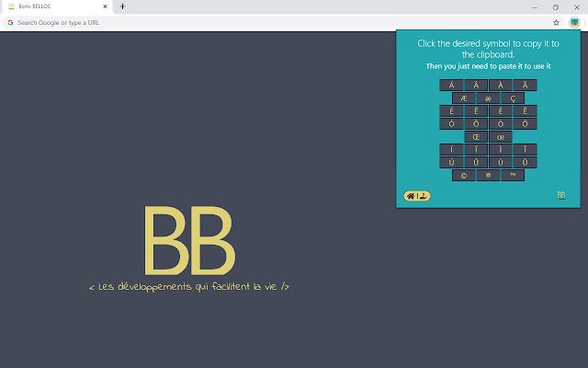This screenshot has width=588, height=368.
Task: Copy the Ë diaeresis symbol
Action: coord(525,110)
